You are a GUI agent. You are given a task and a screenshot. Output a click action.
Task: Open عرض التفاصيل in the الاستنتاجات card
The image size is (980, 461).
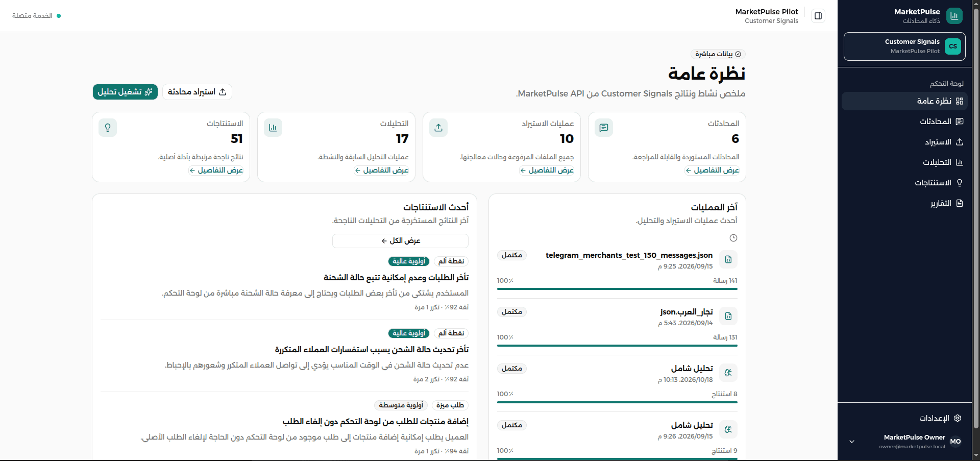tap(216, 171)
